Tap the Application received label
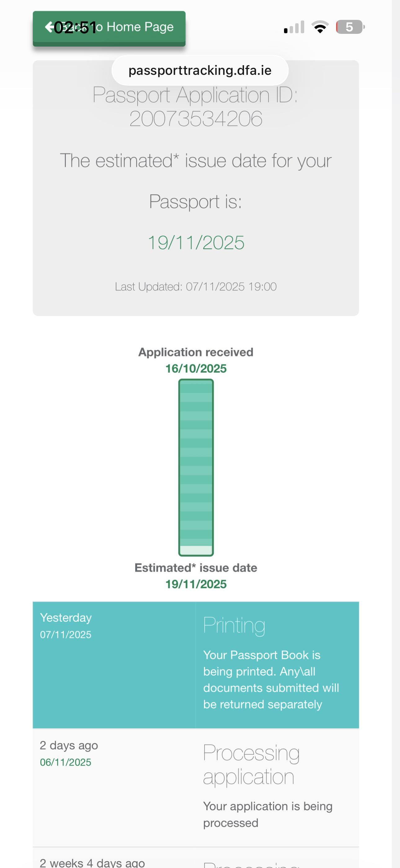 click(196, 352)
